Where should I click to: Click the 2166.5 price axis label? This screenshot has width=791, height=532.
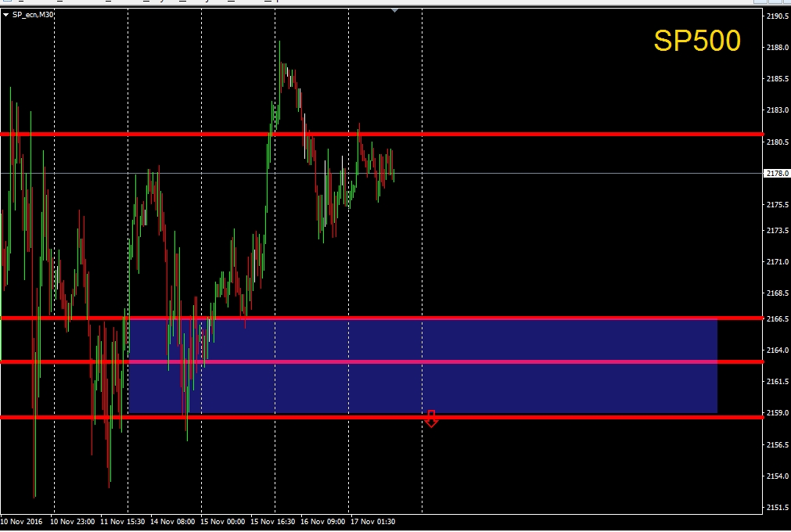click(778, 318)
